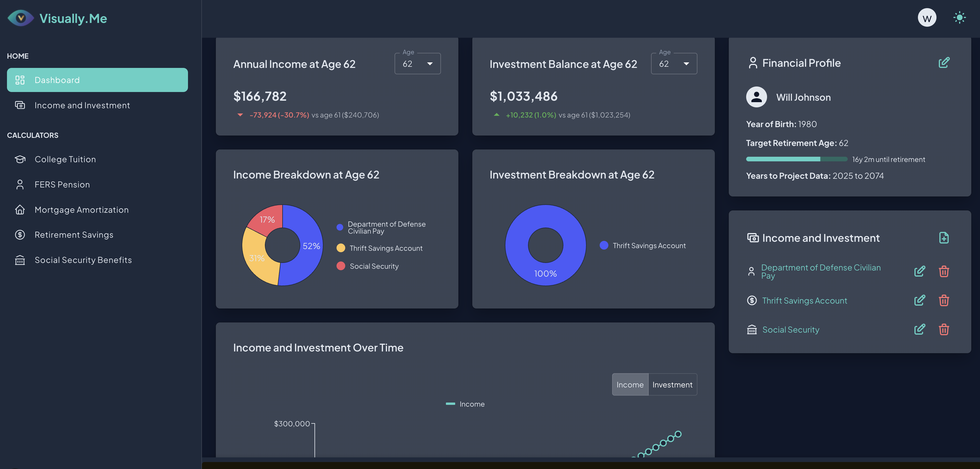Viewport: 980px width, 469px height.
Task: Switch chart back to Income view
Action: point(630,385)
